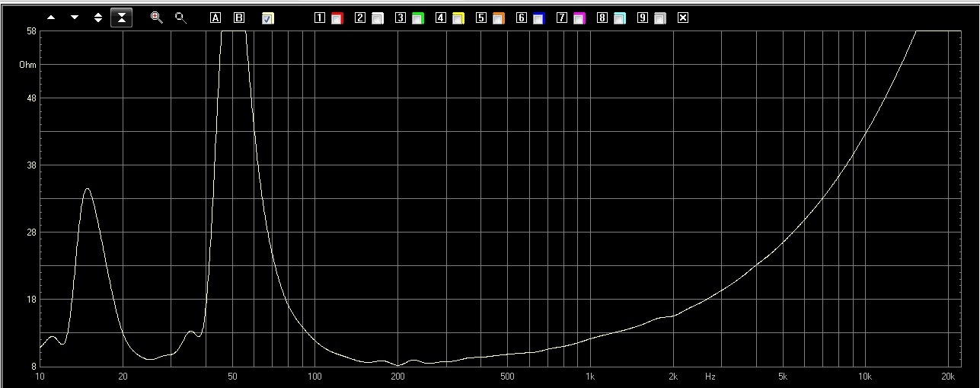
Task: Click the scale up arrow icon
Action: [x=51, y=18]
